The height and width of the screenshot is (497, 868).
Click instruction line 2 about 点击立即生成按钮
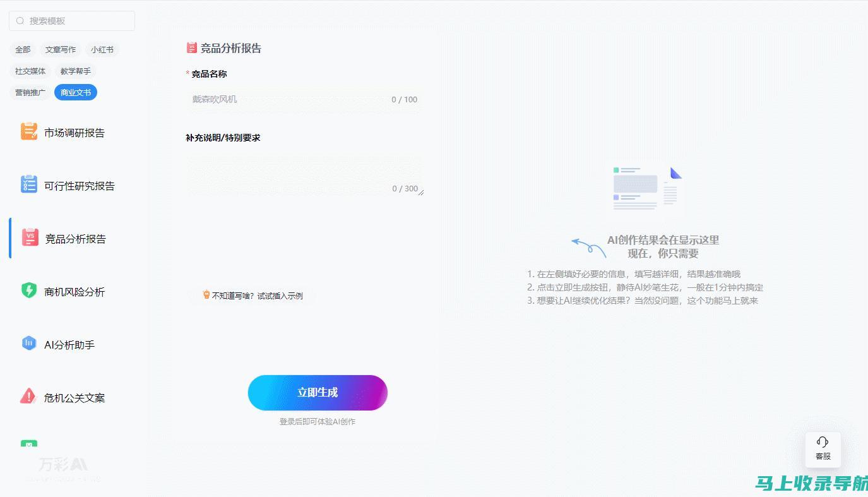tap(645, 287)
